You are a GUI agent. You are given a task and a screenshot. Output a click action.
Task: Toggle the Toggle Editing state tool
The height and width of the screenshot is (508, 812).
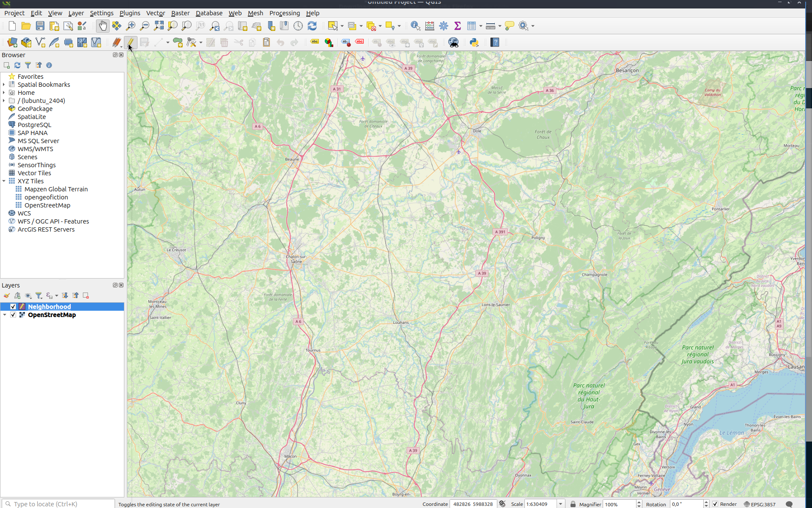pyautogui.click(x=130, y=41)
